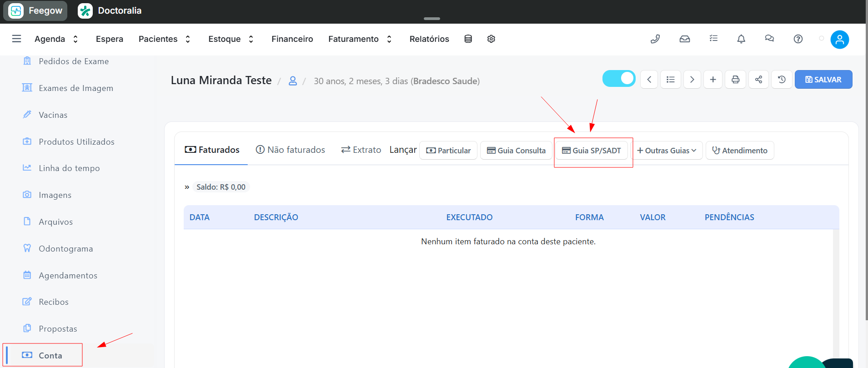
Task: Click the Guia SP/SADT button
Action: pyautogui.click(x=592, y=151)
